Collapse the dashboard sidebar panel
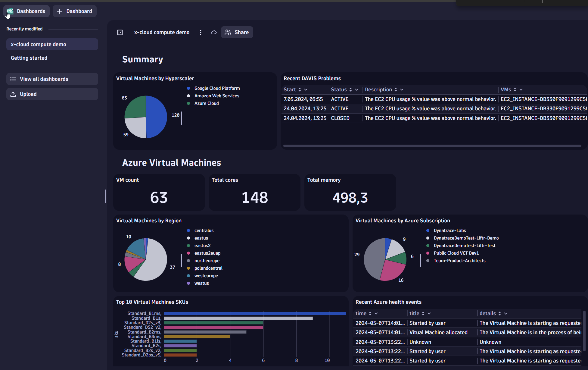Image resolution: width=588 pixels, height=370 pixels. click(120, 32)
